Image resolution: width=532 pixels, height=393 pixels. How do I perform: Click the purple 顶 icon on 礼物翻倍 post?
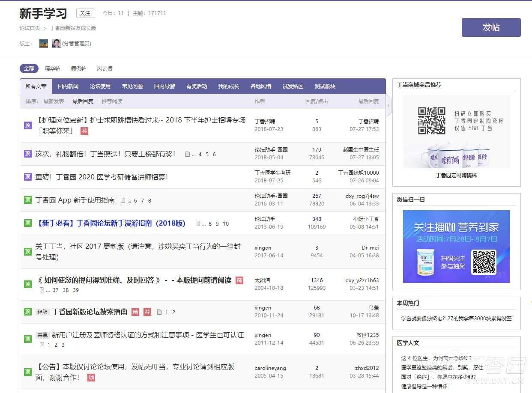click(28, 154)
